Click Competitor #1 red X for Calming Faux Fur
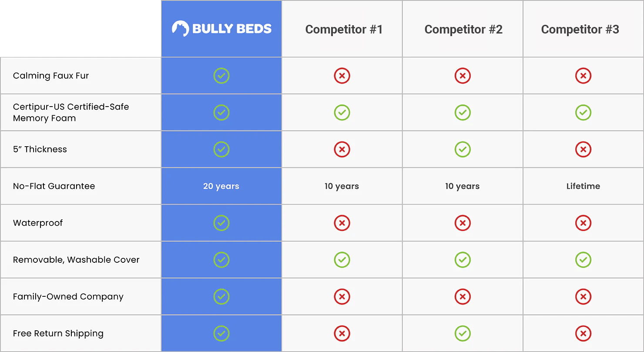Image resolution: width=644 pixels, height=352 pixels. pos(342,76)
